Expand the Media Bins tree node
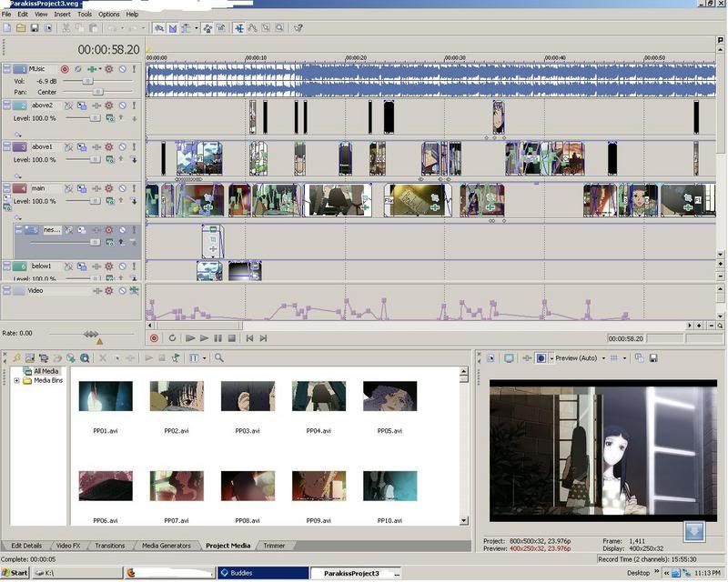Viewport: 728px width, 582px height. point(16,380)
